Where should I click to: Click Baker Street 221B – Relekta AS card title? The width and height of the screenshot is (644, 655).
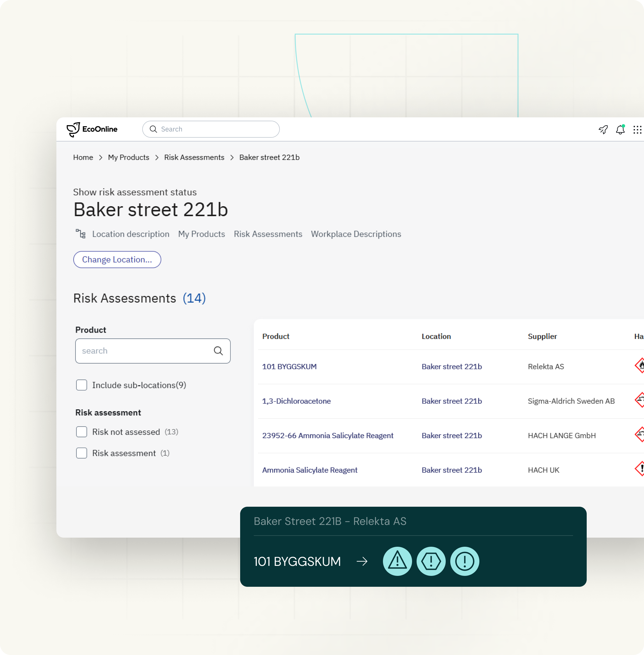tap(330, 521)
